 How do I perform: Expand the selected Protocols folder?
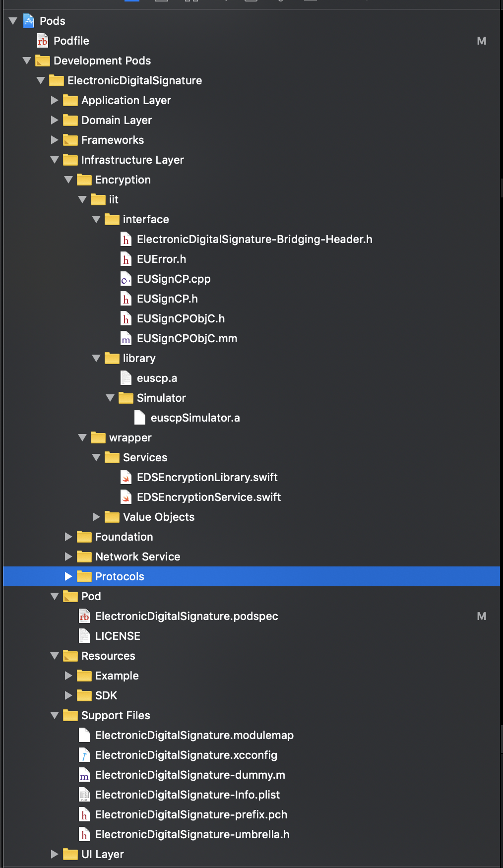pos(68,576)
